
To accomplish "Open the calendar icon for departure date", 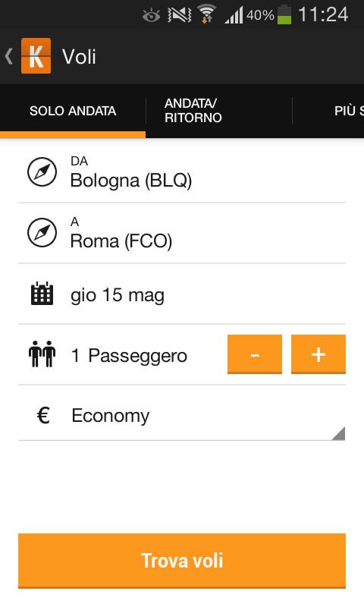I will click(42, 294).
